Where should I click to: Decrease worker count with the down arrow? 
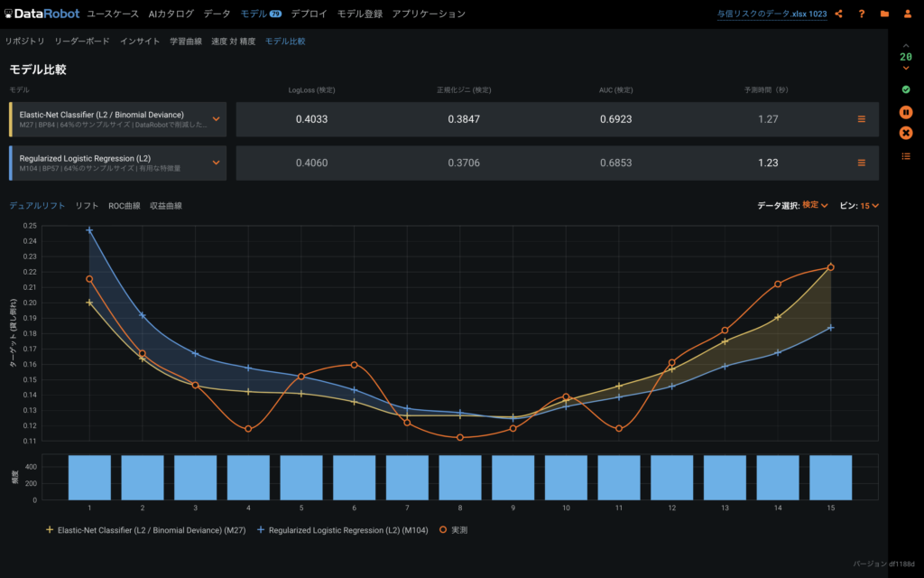tap(906, 69)
